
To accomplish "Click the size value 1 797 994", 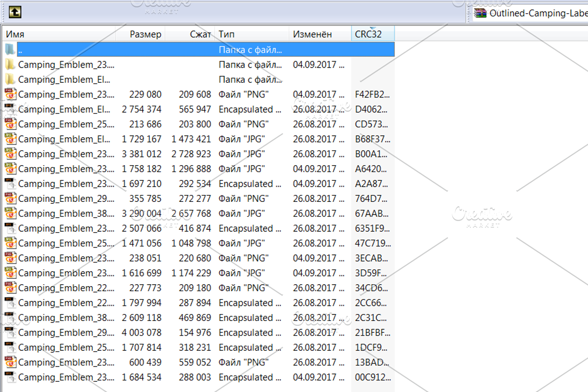I will coord(142,303).
